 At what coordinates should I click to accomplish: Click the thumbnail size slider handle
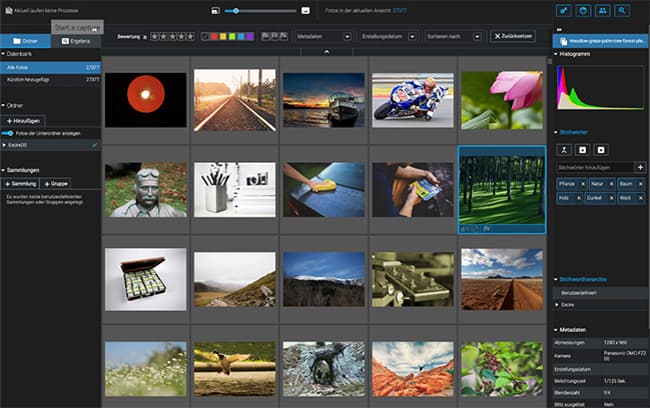[235, 11]
